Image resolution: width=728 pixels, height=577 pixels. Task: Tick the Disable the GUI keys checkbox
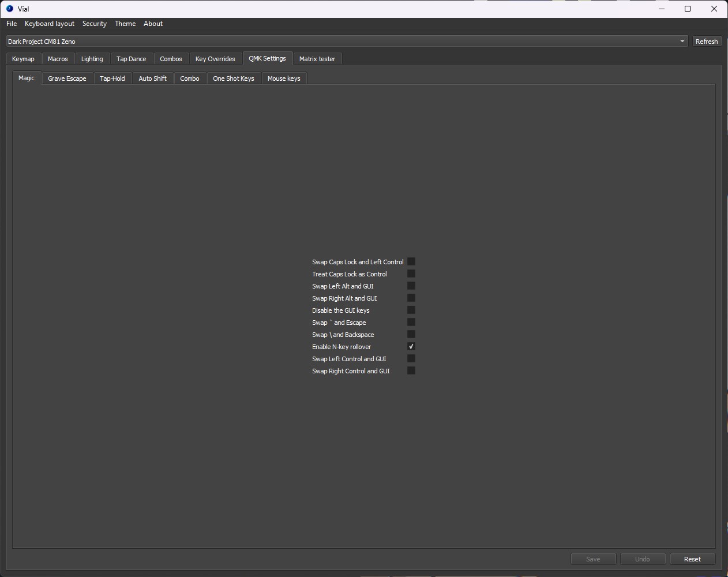411,310
